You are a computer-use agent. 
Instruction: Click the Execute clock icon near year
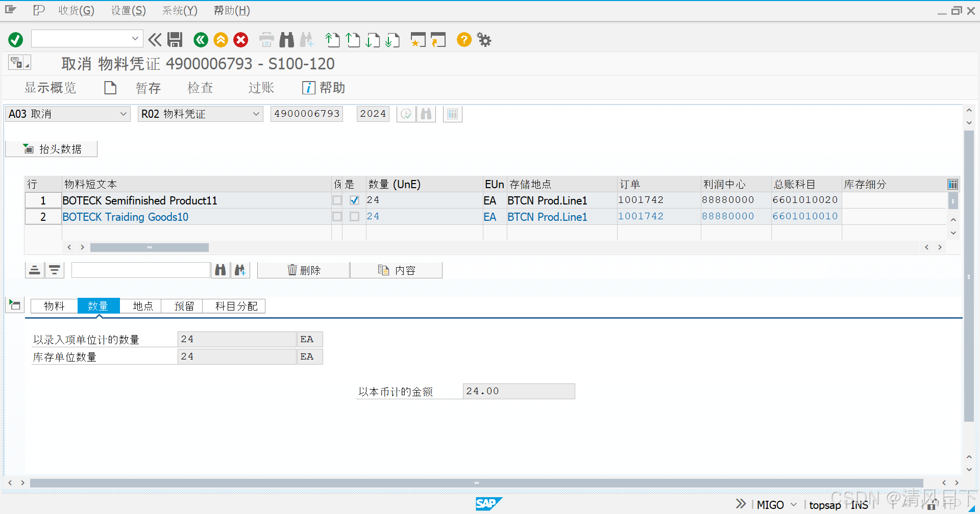coord(406,114)
